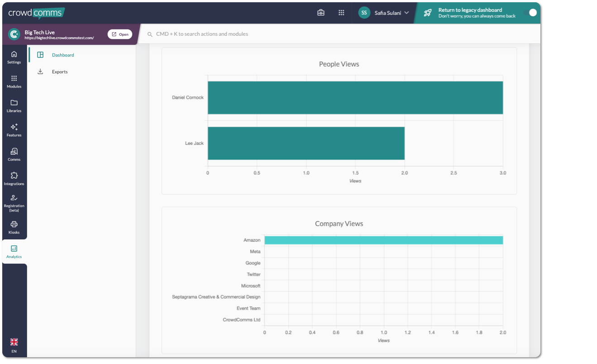Screen dimensions: 597x364
Task: Click the Amazon bar in Company Views
Action: 384,240
